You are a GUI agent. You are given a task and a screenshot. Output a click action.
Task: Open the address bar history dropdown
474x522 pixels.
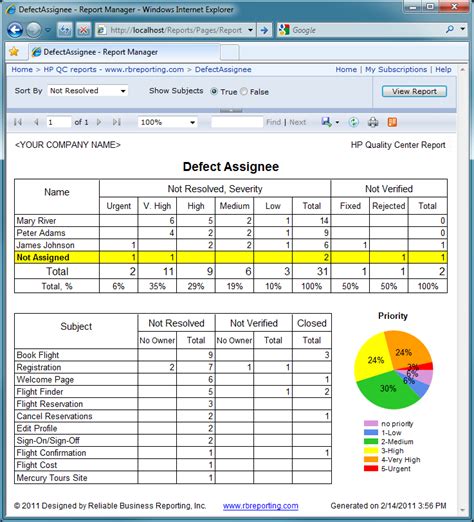coord(250,30)
